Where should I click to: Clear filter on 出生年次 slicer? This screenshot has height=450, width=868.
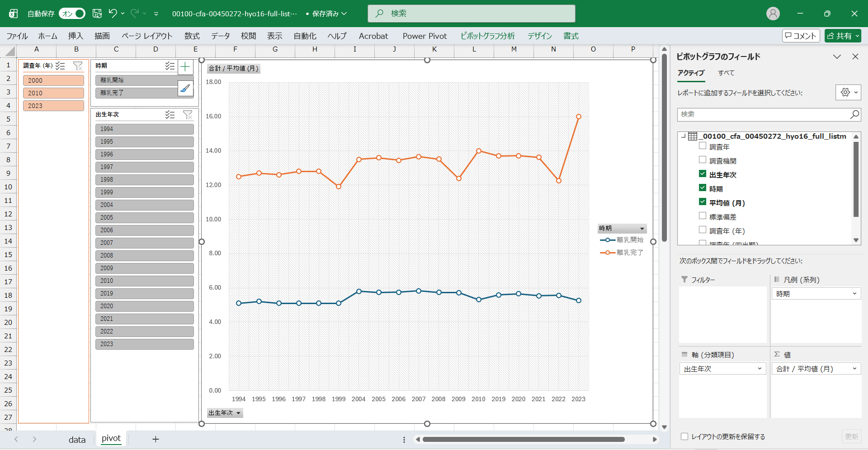pos(188,115)
